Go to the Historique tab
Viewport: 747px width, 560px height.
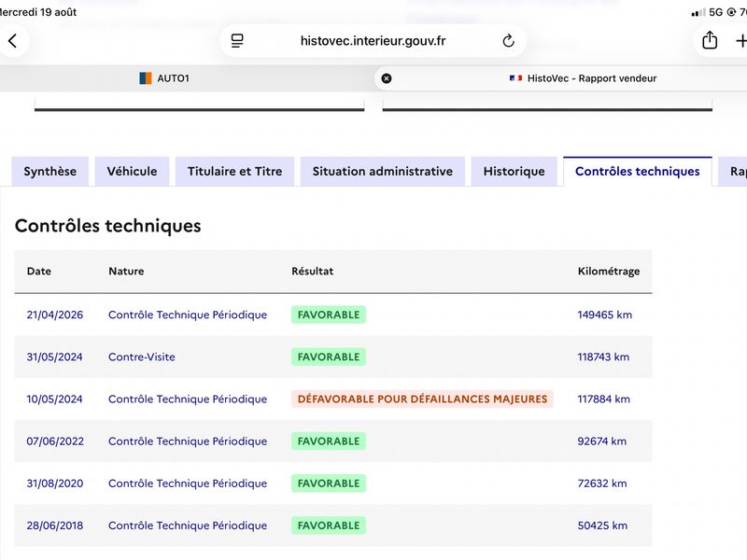[x=514, y=172]
